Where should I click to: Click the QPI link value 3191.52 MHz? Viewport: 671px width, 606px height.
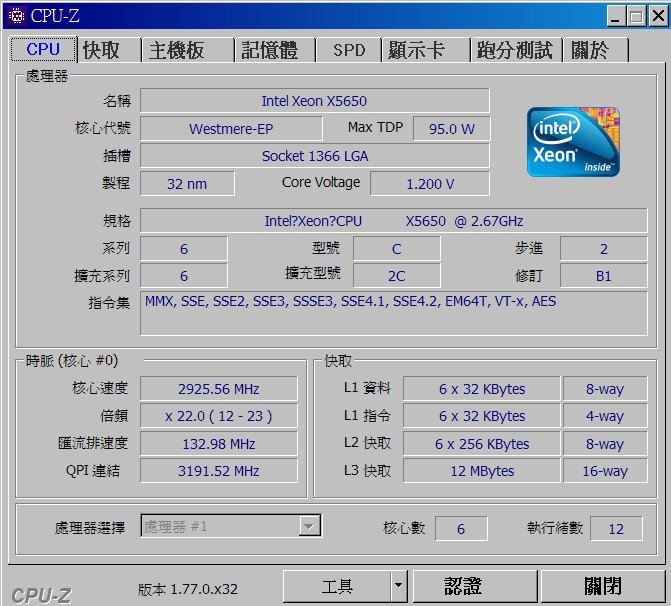(219, 471)
